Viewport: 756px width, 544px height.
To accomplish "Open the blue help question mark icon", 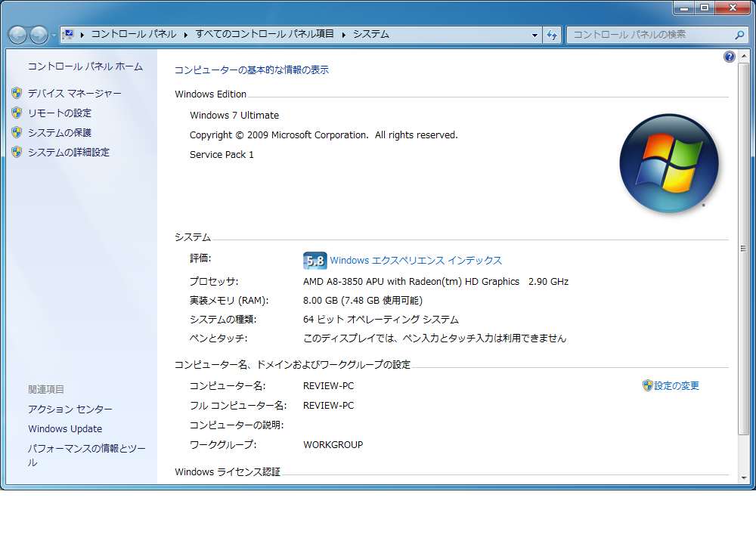I will click(x=729, y=57).
